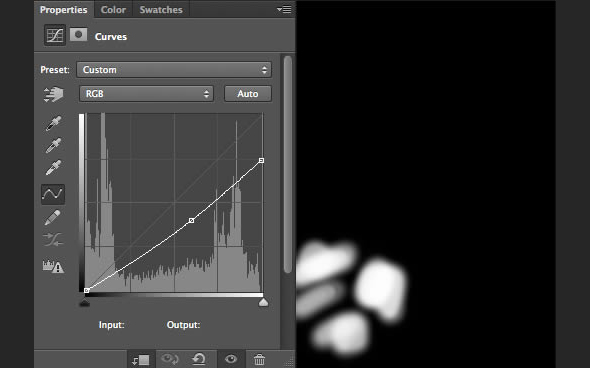The image size is (590, 368).
Task: Toggle clip to layer button
Action: tap(141, 360)
